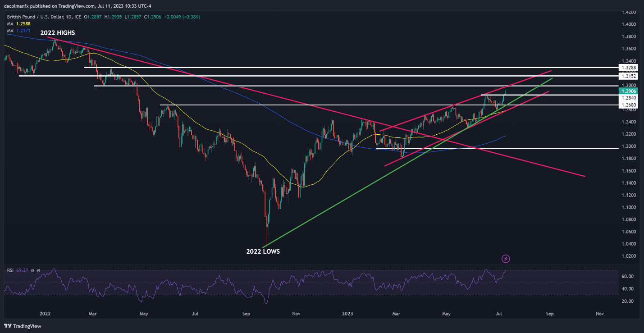This screenshot has width=644, height=333.
Task: Click the +0.0049 (+0.38%) price change value
Action: click(x=184, y=17)
